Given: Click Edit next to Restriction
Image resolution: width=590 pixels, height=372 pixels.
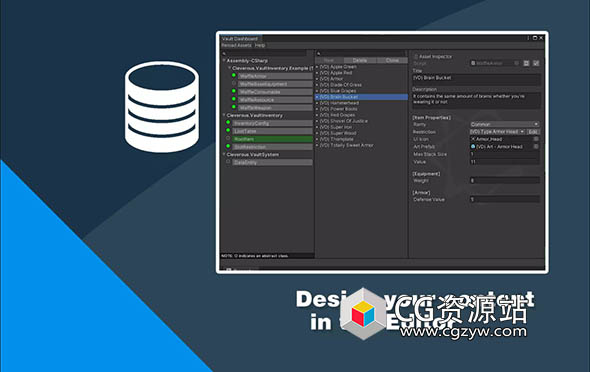Looking at the screenshot, I should tap(533, 132).
